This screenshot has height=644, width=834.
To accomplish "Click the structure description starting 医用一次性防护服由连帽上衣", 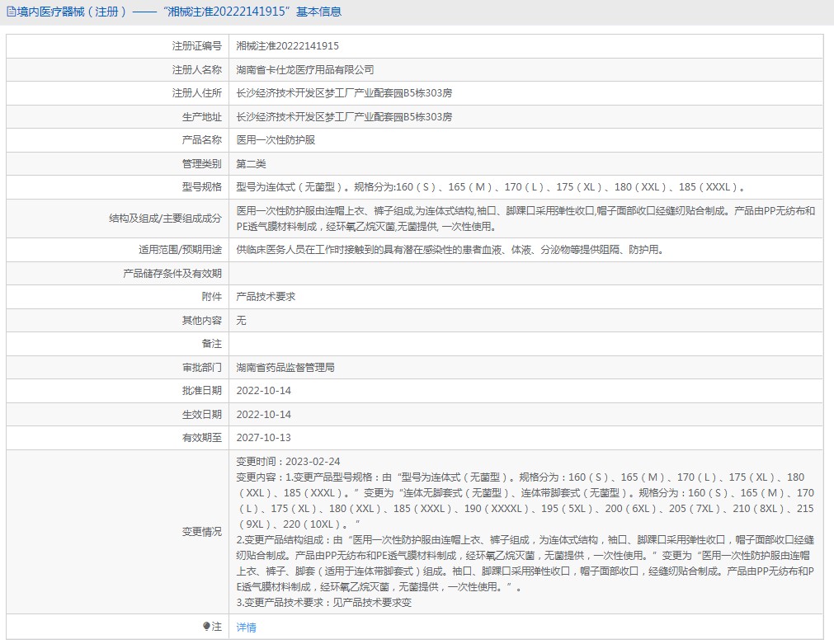I will click(x=525, y=219).
